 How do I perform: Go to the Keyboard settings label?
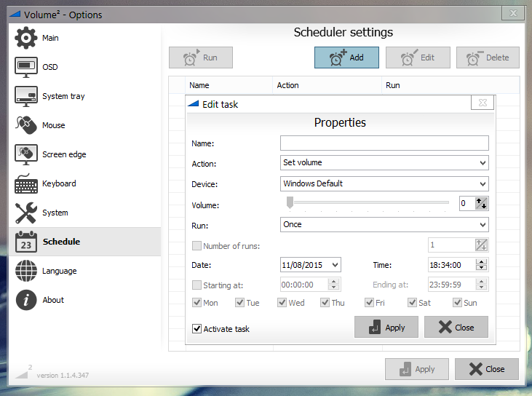[59, 183]
